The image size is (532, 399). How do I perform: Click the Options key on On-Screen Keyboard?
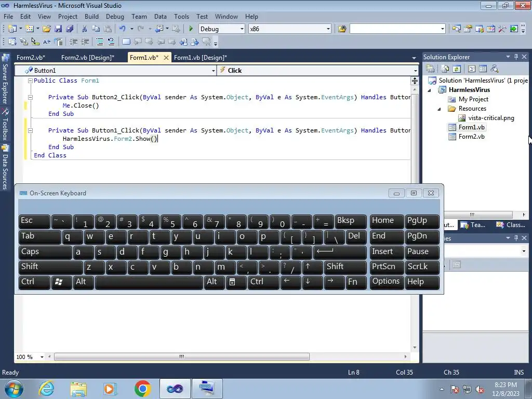[387, 282]
